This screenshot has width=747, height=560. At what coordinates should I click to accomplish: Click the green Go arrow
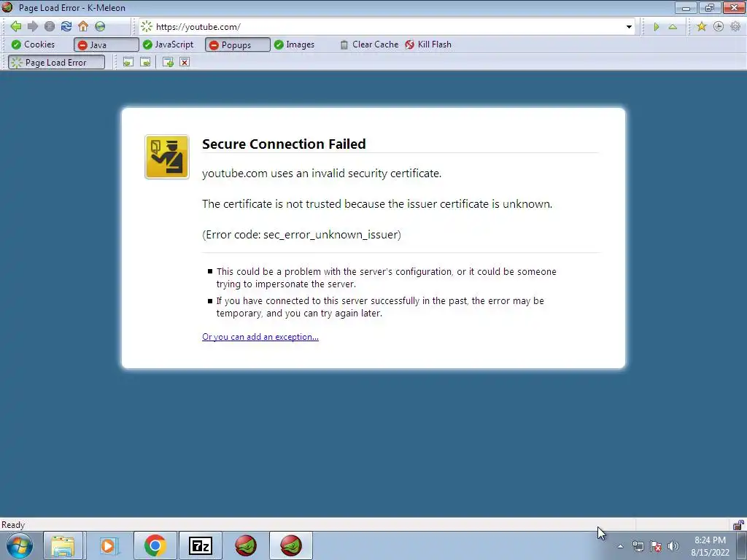tap(656, 27)
